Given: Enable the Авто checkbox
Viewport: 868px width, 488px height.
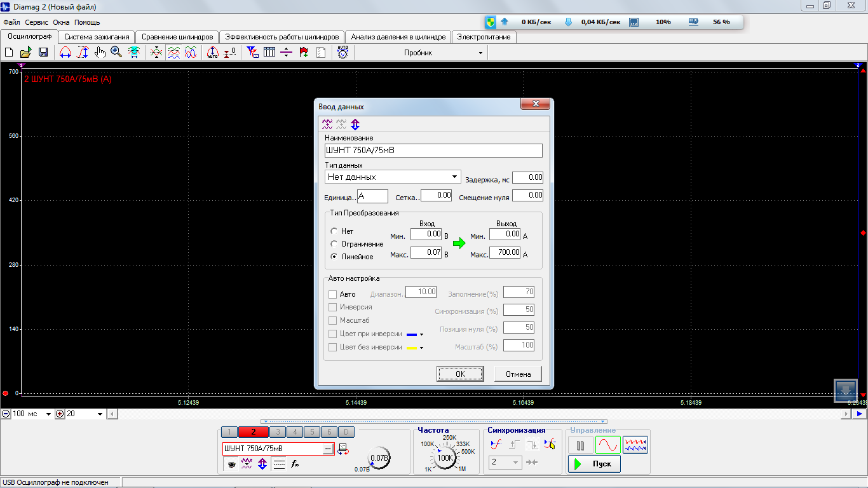Looking at the screenshot, I should [332, 294].
